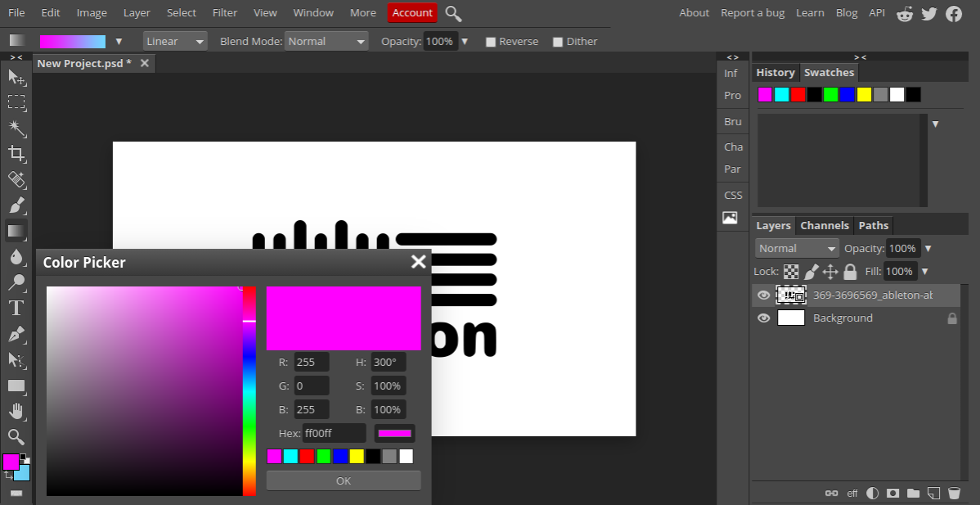Create a new layer icon
The height and width of the screenshot is (505, 980).
[x=933, y=493]
